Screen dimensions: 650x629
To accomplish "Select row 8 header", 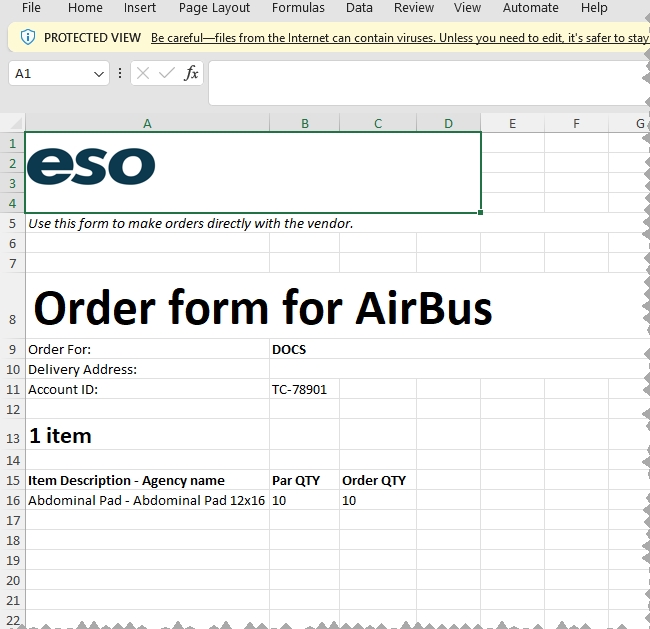I will (12, 306).
